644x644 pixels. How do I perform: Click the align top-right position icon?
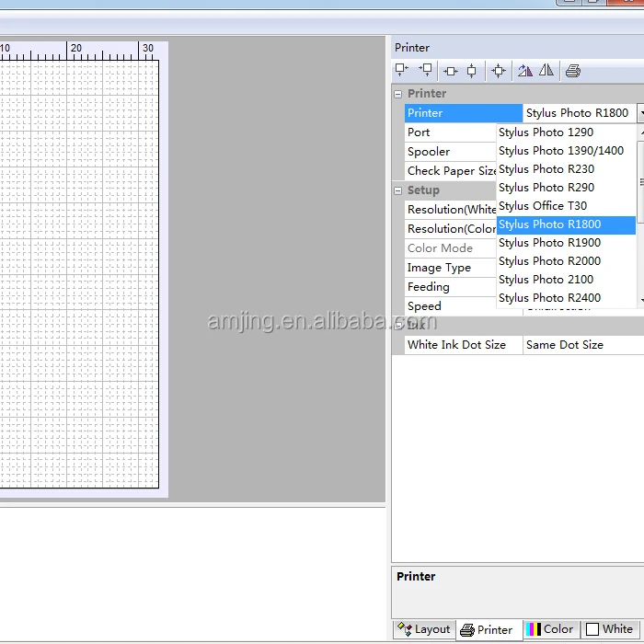click(x=425, y=70)
